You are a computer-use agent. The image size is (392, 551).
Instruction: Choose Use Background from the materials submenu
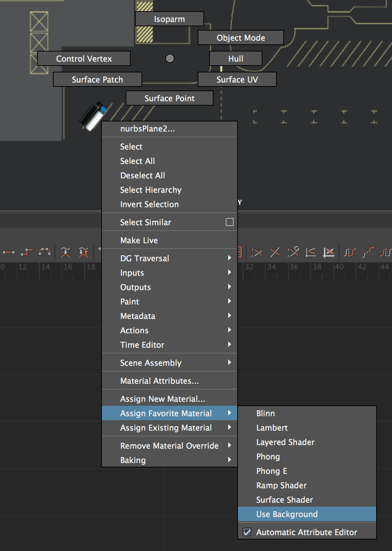pyautogui.click(x=287, y=514)
